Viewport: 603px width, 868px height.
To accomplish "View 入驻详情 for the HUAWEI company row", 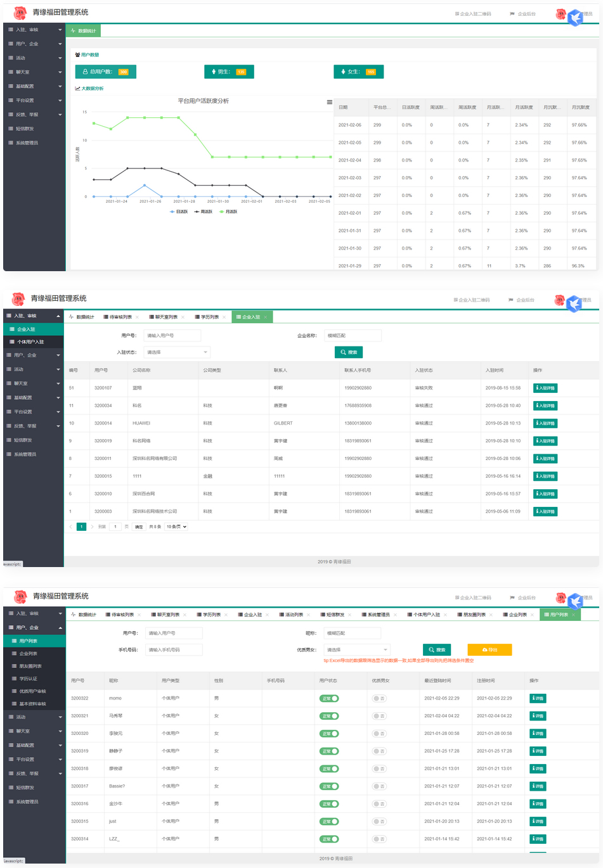I will click(x=545, y=423).
